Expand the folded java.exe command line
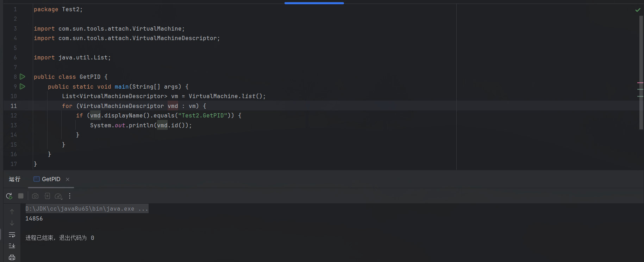The width and height of the screenshot is (644, 262). [87, 209]
